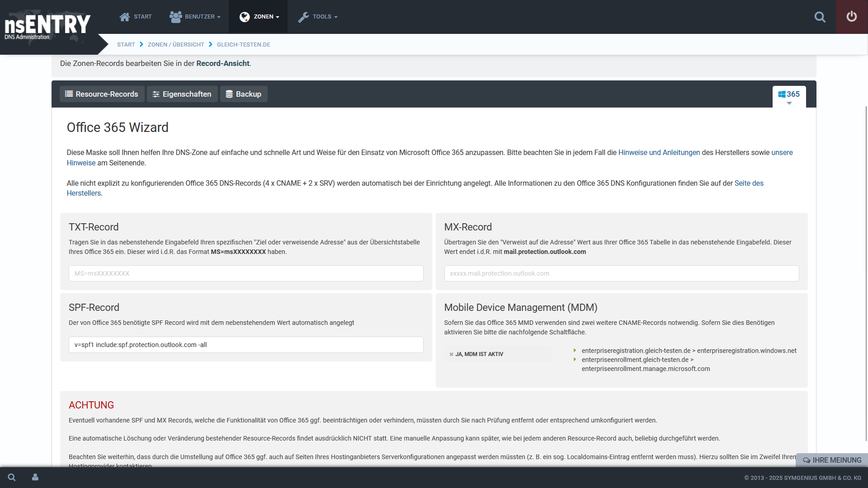Click the globe icon on the ZONEN menu
This screenshot has height=488, width=868.
(x=245, y=17)
